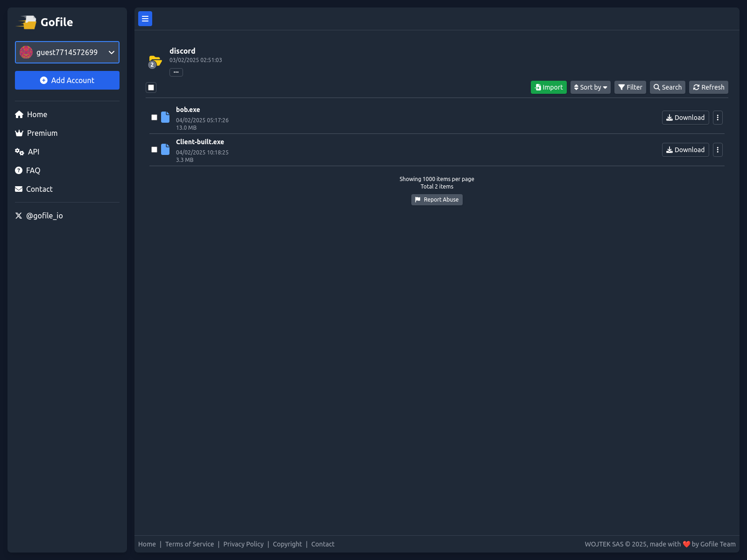This screenshot has height=560, width=747.
Task: Open Privacy Policy footer link
Action: [243, 544]
